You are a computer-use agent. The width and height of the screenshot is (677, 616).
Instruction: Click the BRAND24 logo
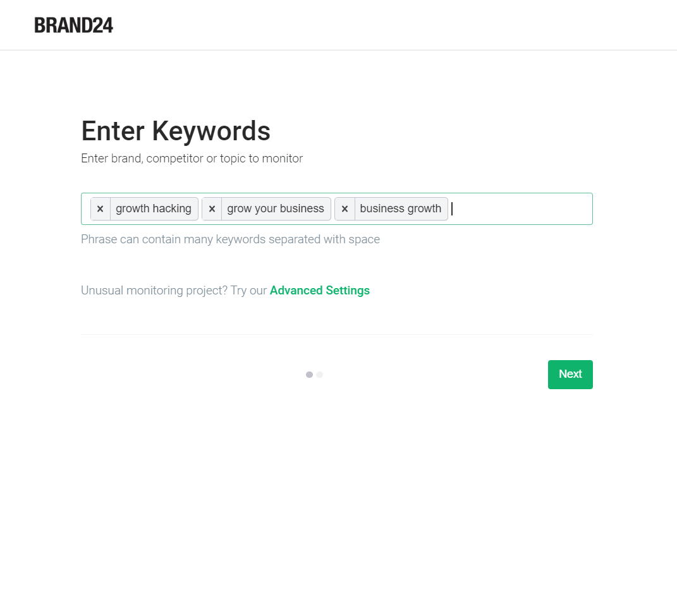[x=74, y=25]
